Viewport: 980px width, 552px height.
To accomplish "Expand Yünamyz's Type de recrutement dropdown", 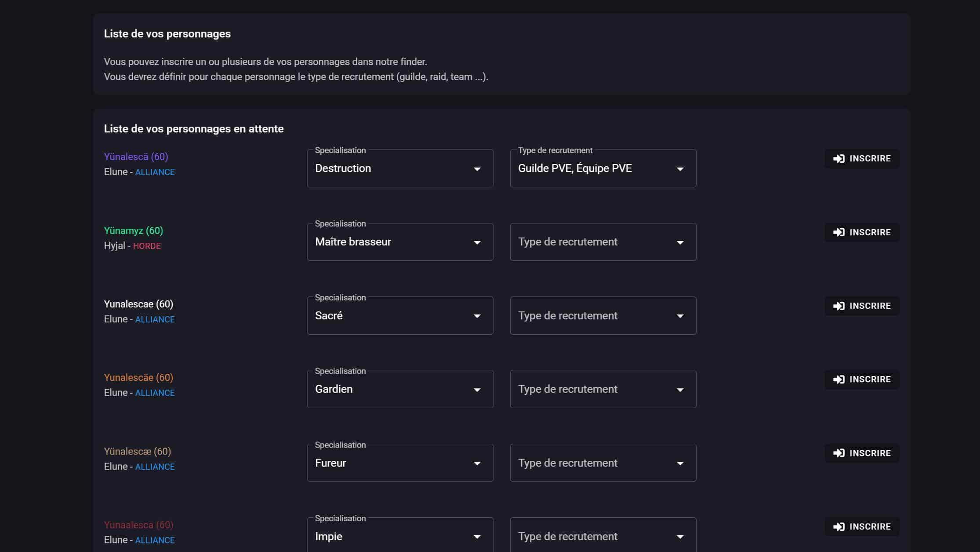I will (603, 242).
